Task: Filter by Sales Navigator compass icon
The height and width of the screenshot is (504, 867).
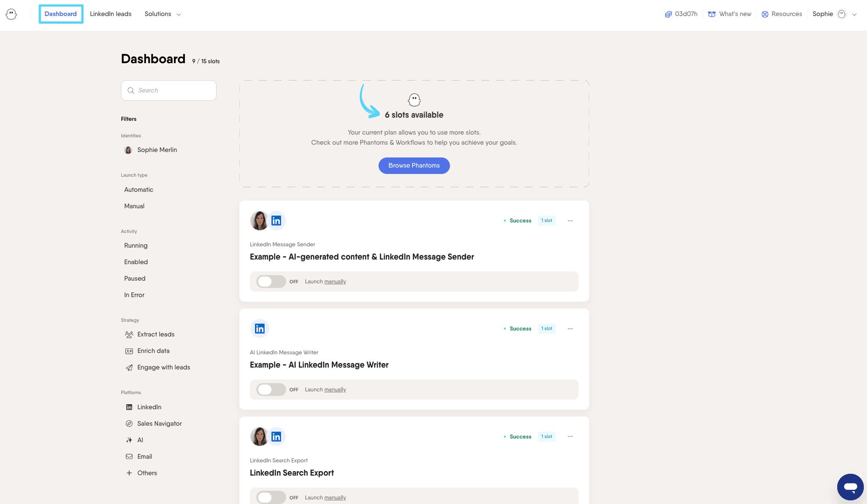Action: pyautogui.click(x=129, y=423)
